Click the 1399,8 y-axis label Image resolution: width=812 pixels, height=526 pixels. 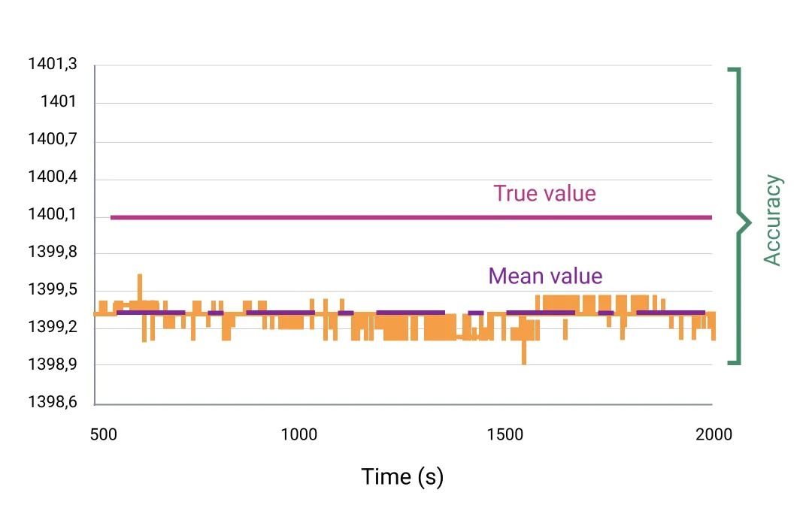(x=53, y=252)
